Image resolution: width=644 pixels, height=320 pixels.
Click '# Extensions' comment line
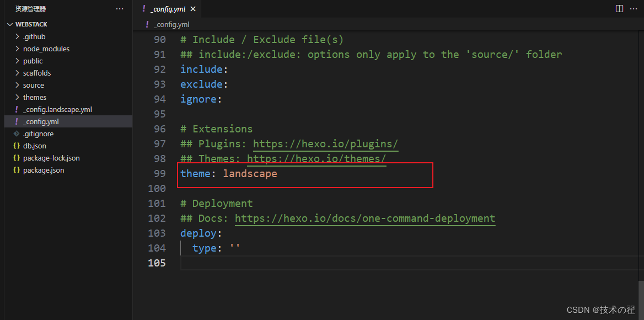(217, 129)
